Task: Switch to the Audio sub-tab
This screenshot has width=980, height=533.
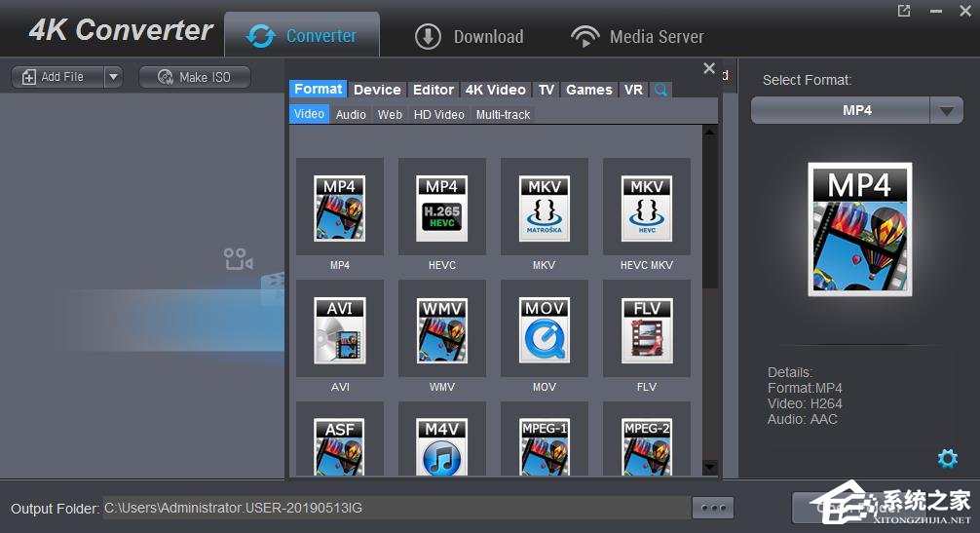Action: (x=351, y=114)
